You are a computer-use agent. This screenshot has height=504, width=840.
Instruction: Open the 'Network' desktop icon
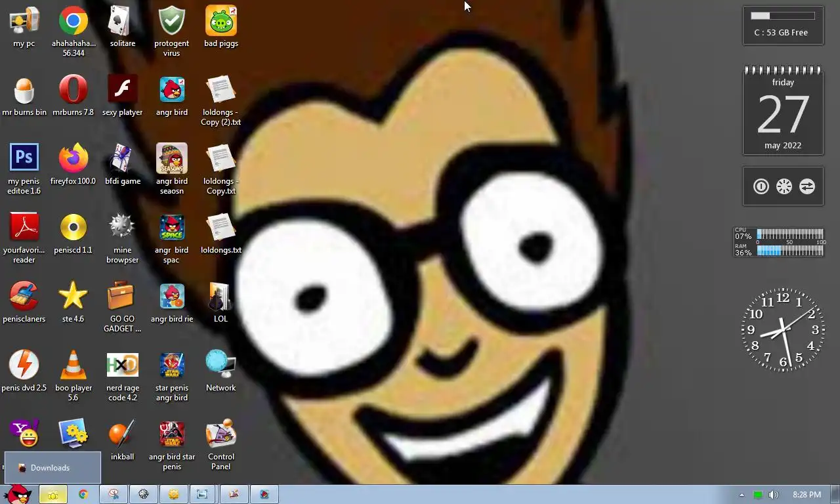click(x=221, y=372)
